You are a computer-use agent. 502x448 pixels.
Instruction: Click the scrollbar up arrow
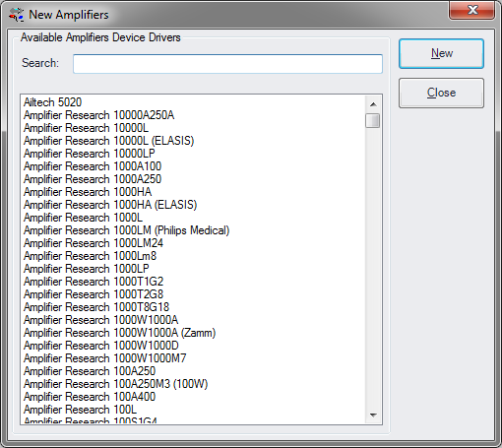[373, 104]
